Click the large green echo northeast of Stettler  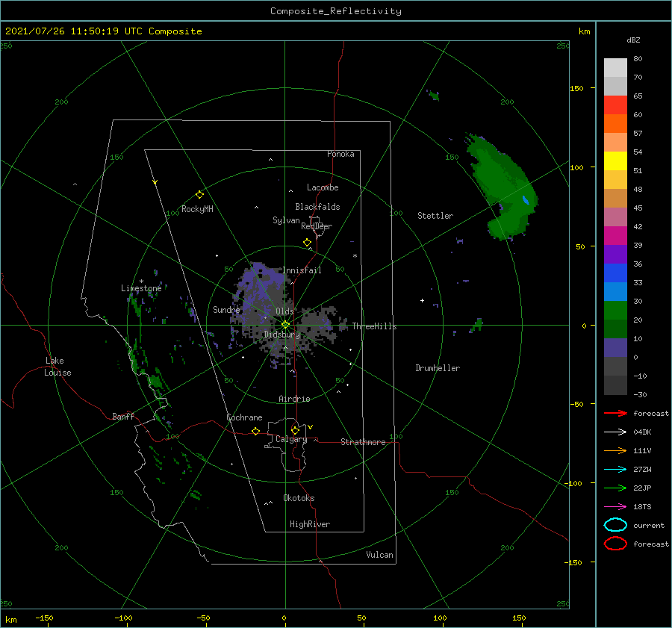503,187
